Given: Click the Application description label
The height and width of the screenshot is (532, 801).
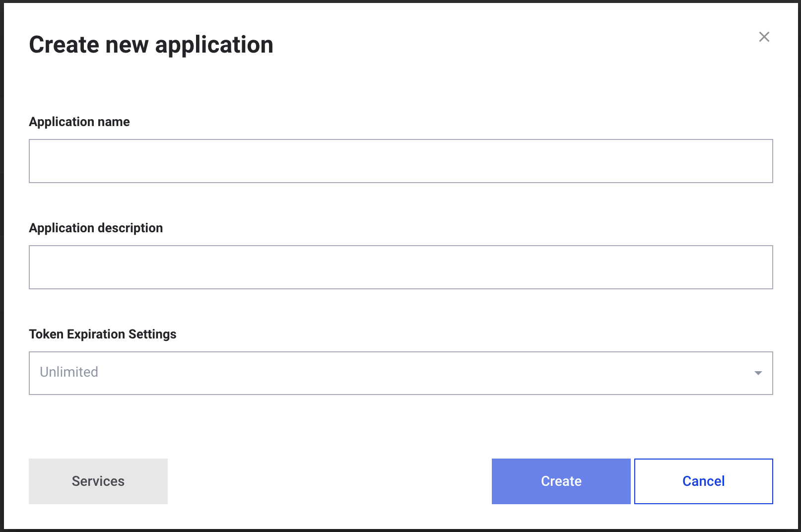Looking at the screenshot, I should pos(96,228).
